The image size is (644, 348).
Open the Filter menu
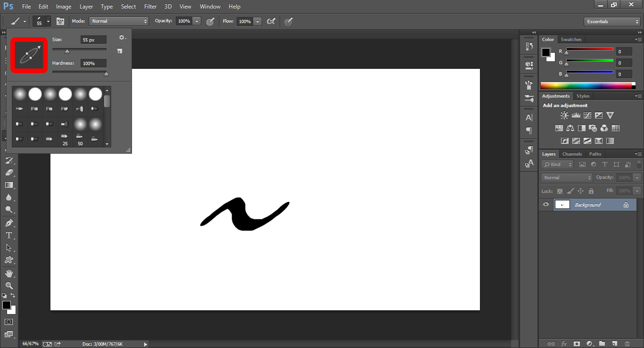[x=150, y=7]
